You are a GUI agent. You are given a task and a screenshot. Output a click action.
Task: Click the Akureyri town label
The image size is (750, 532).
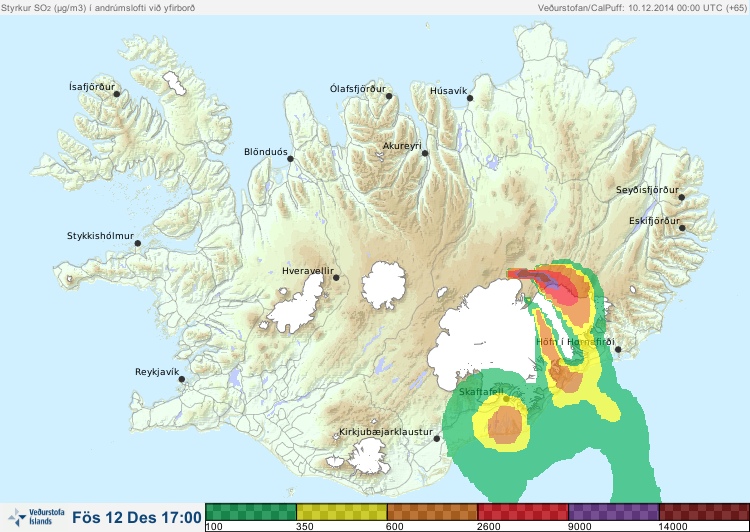(x=402, y=146)
